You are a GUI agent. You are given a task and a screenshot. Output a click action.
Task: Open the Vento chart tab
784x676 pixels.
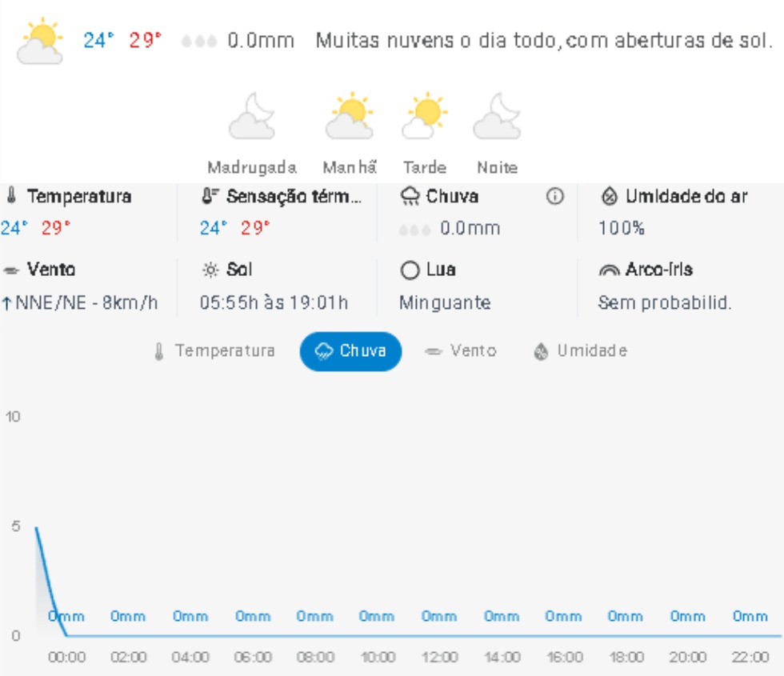coord(460,351)
